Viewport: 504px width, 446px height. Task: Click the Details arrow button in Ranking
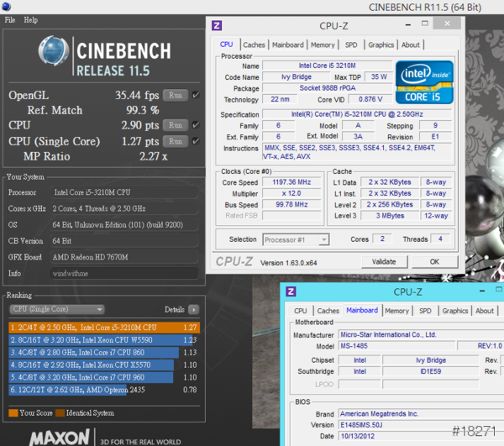[x=194, y=309]
